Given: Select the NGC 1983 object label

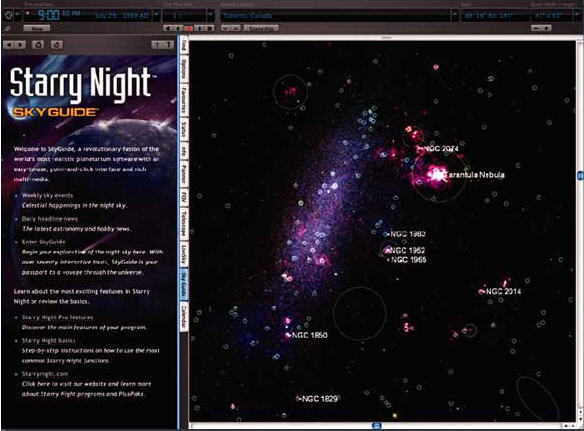Looking at the screenshot, I should pos(408,234).
